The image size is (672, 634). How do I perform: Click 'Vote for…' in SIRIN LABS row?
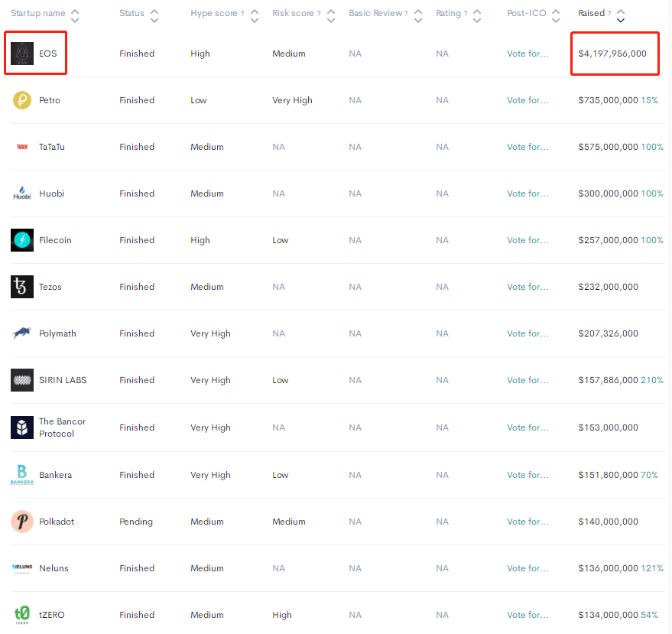coord(528,380)
